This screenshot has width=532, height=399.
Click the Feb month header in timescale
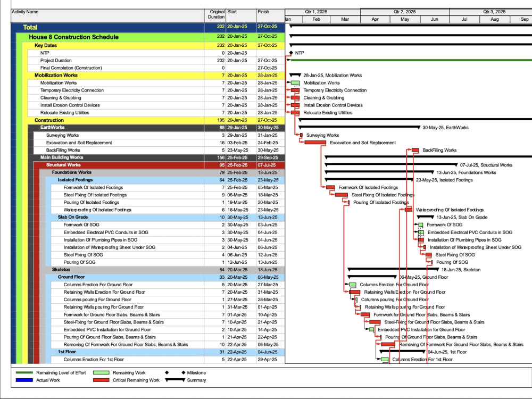pos(316,19)
